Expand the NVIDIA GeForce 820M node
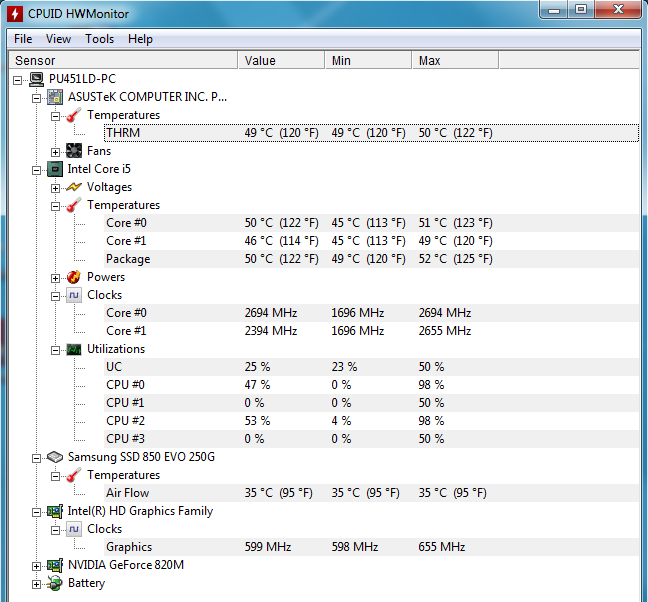The height and width of the screenshot is (602, 648). (36, 566)
